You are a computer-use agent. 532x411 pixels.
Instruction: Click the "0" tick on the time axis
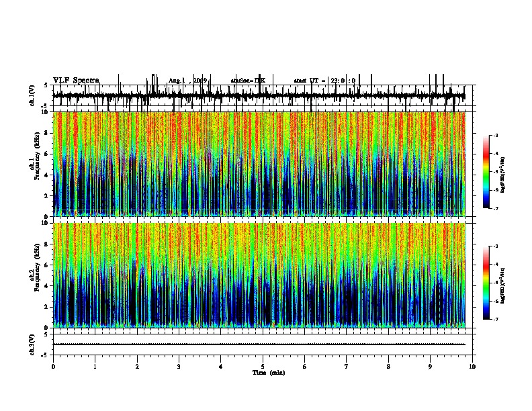point(53,367)
